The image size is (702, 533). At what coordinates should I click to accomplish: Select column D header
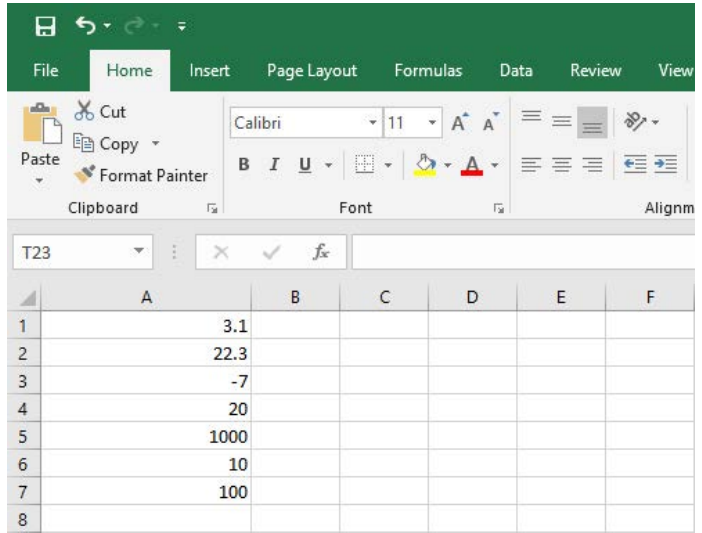472,297
